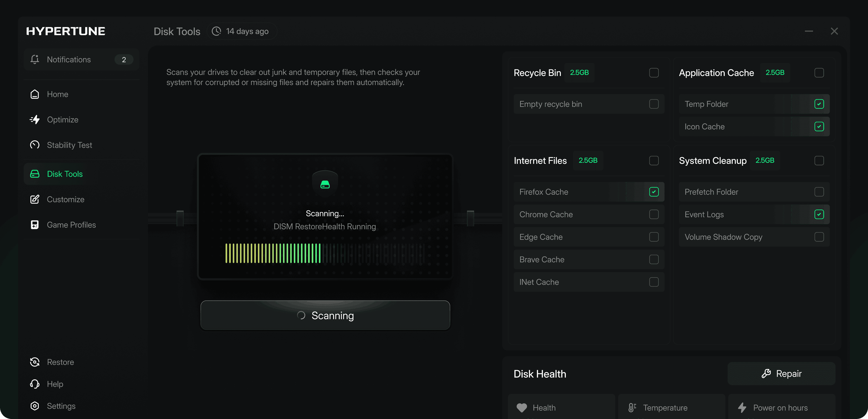Click the Repair button
Image resolution: width=868 pixels, height=419 pixels.
(x=781, y=374)
